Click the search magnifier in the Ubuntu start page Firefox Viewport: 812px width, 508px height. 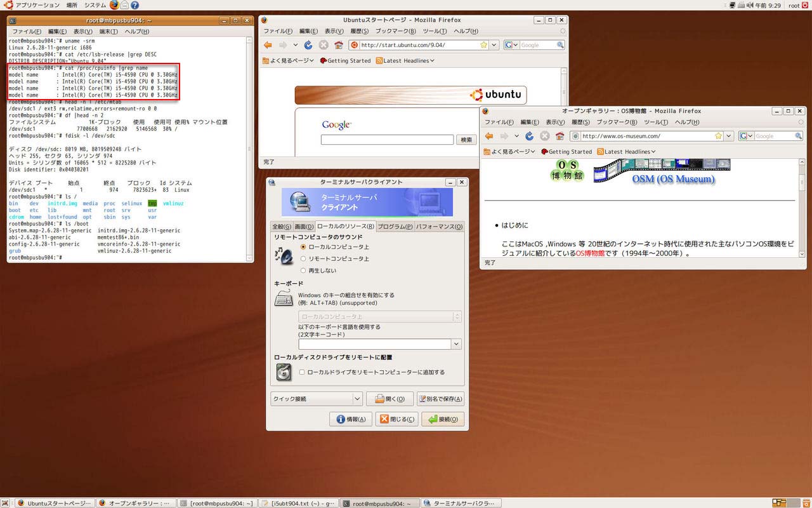tap(560, 45)
